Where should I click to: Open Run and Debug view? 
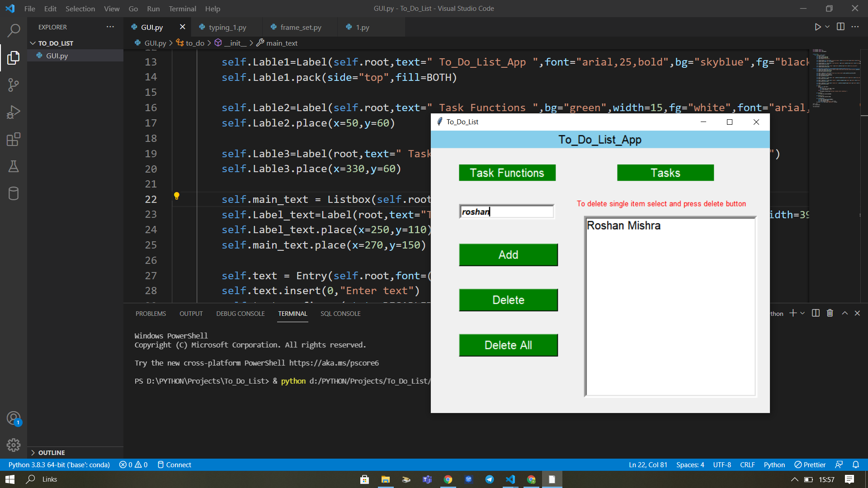click(x=14, y=112)
